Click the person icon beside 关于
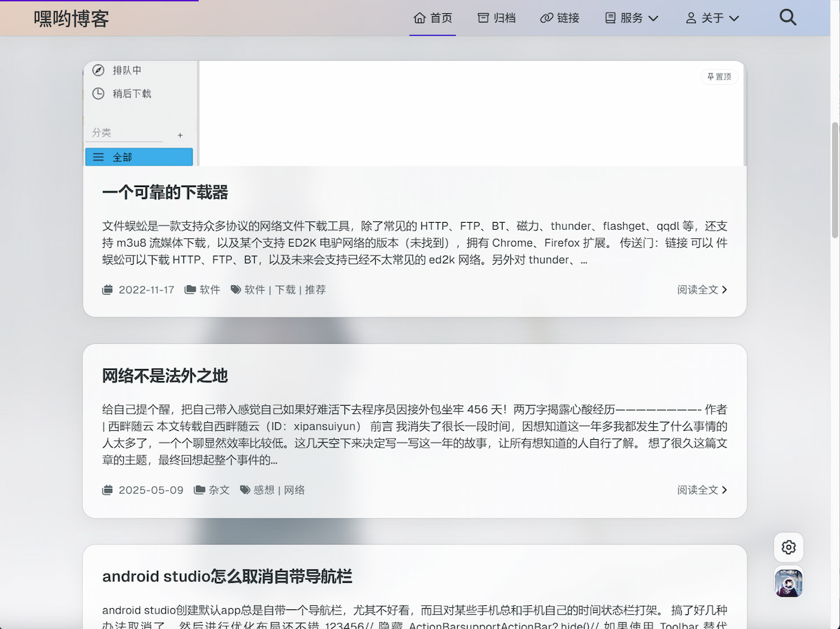The width and height of the screenshot is (840, 629). tap(689, 18)
